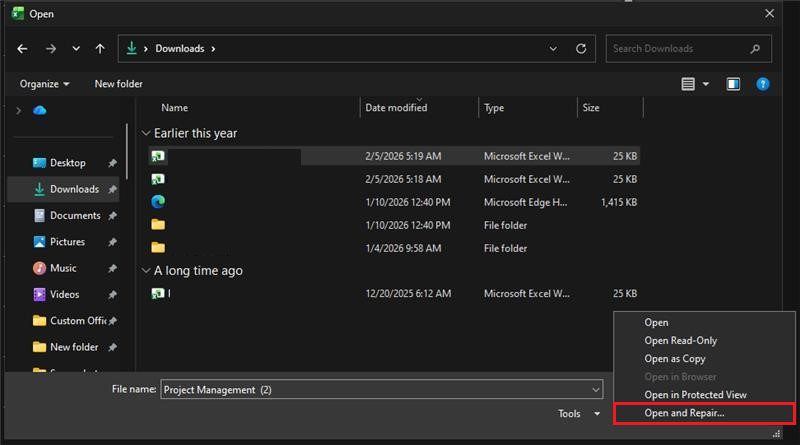Screen dimensions: 800x445
Task: Select Excel file modified 12/20/2025 6:12 AM
Action: [x=394, y=293]
